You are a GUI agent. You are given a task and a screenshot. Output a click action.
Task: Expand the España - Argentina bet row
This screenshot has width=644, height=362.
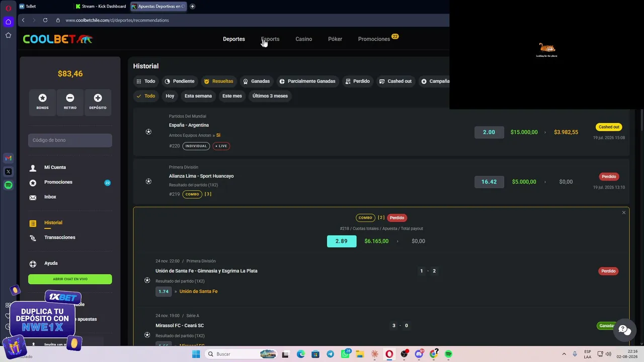381,132
